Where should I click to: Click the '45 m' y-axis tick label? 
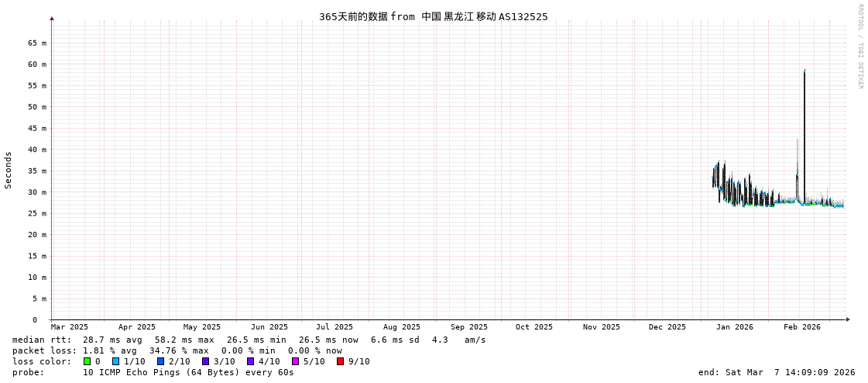point(37,128)
